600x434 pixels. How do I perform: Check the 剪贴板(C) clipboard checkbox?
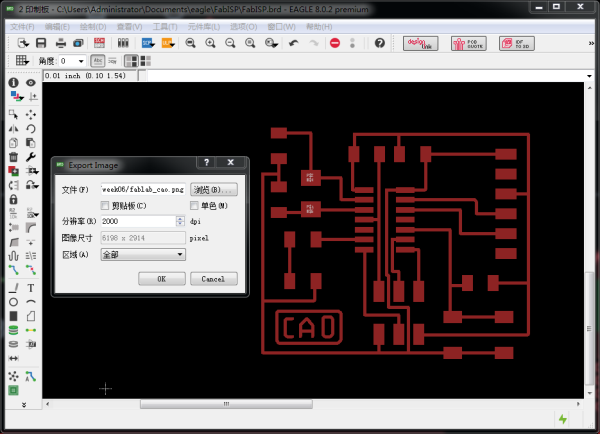coord(105,206)
